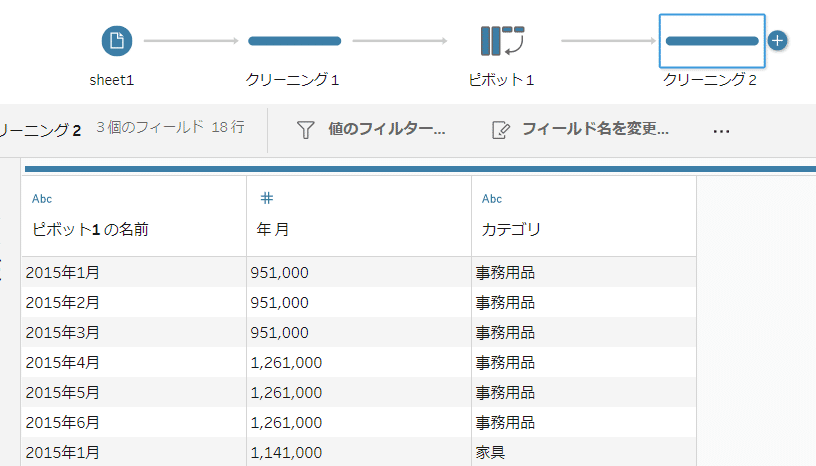
Task: Change the number type of 年月 field
Action: 266,198
